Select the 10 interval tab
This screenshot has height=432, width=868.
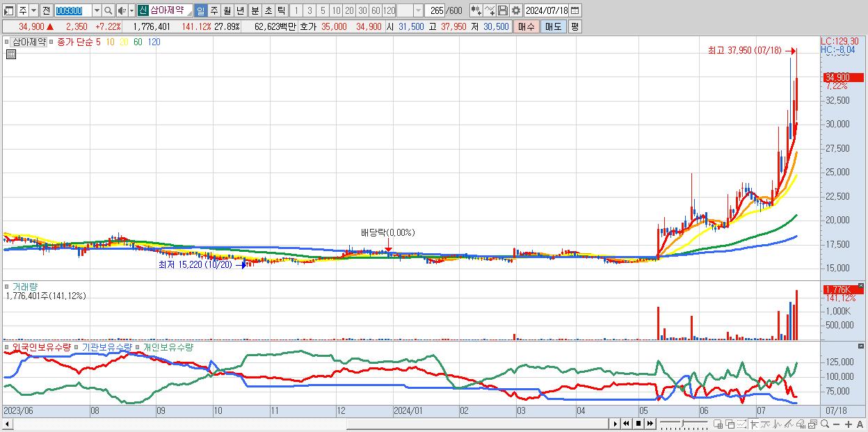(336, 10)
